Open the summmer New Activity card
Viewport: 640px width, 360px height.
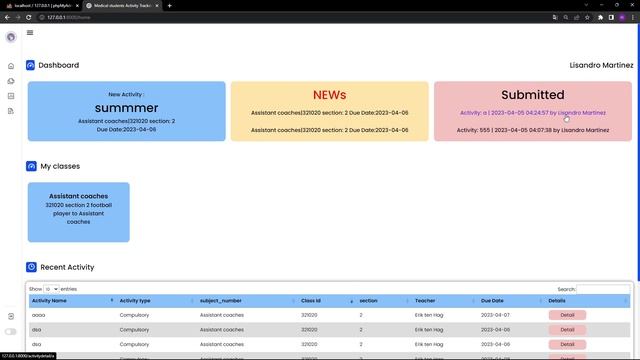127,111
